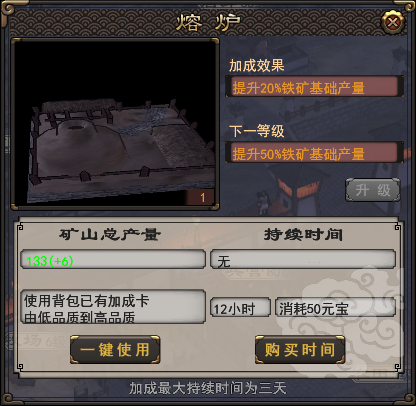The image size is (416, 406).
Task: Select the 12小时 duration field
Action: tap(240, 307)
